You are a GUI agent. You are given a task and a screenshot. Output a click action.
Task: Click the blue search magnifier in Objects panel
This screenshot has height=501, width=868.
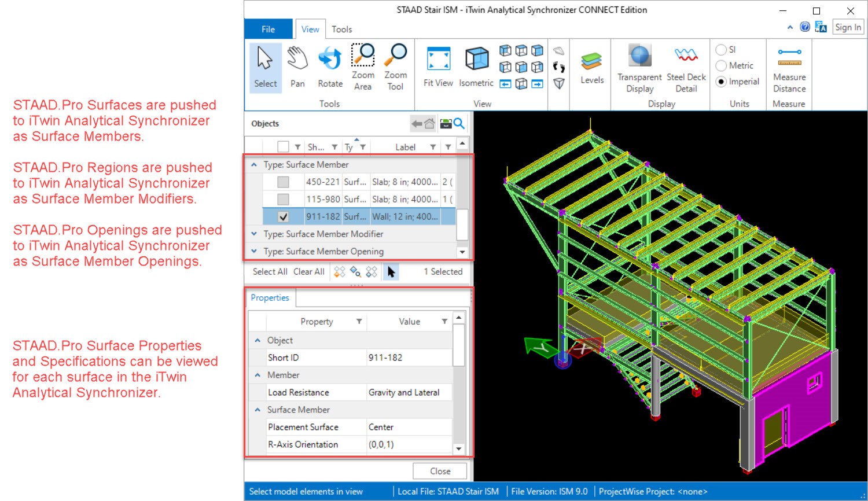pos(459,123)
